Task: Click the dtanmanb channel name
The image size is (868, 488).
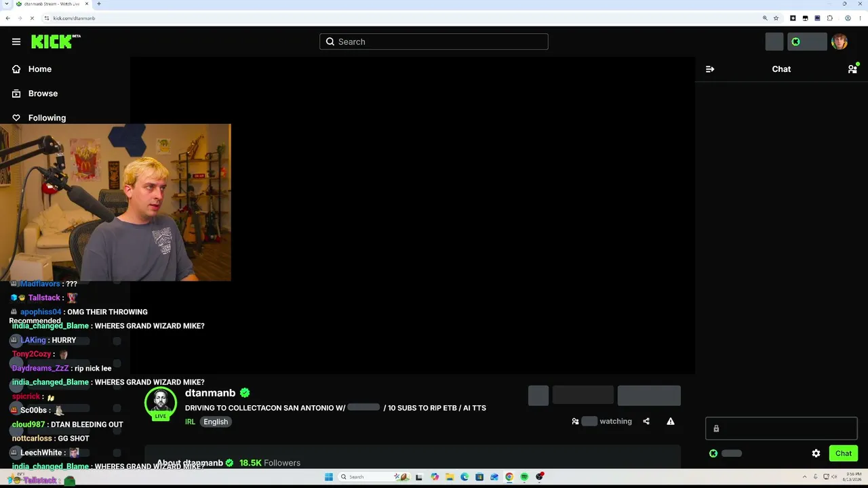Action: [x=210, y=393]
